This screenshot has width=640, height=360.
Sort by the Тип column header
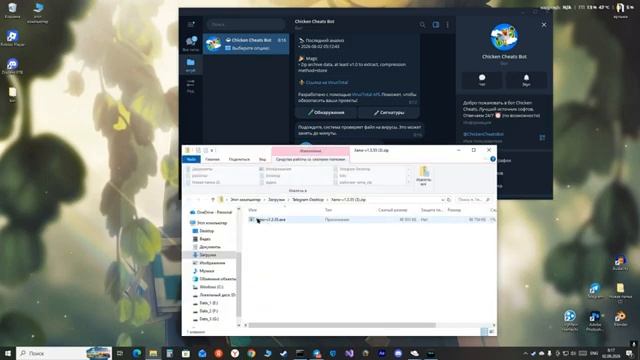click(328, 210)
